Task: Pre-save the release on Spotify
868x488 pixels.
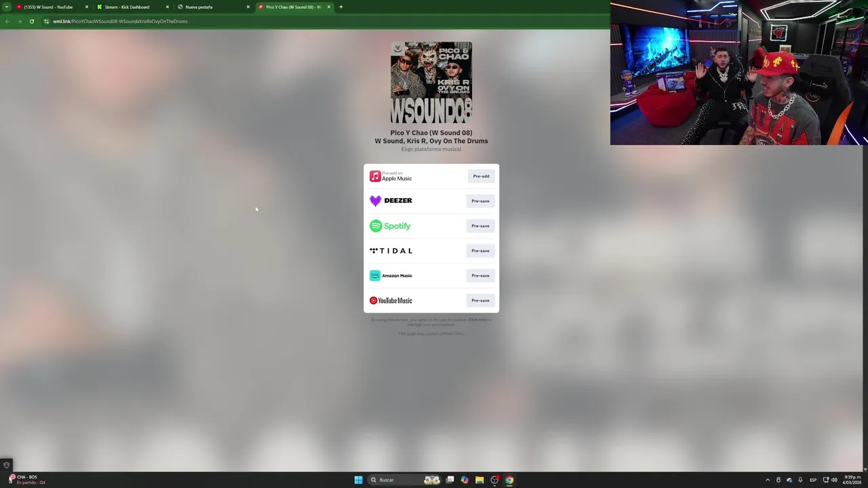Action: tap(480, 226)
